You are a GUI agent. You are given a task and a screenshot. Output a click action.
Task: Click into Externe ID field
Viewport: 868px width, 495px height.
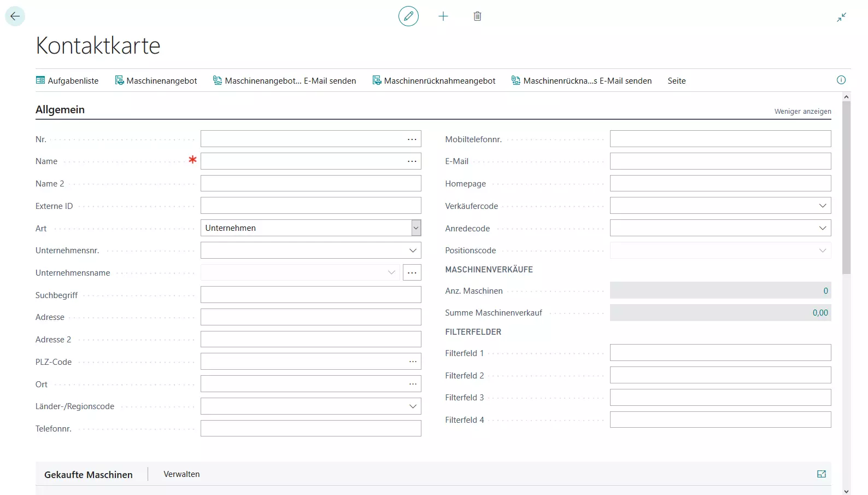click(x=310, y=206)
